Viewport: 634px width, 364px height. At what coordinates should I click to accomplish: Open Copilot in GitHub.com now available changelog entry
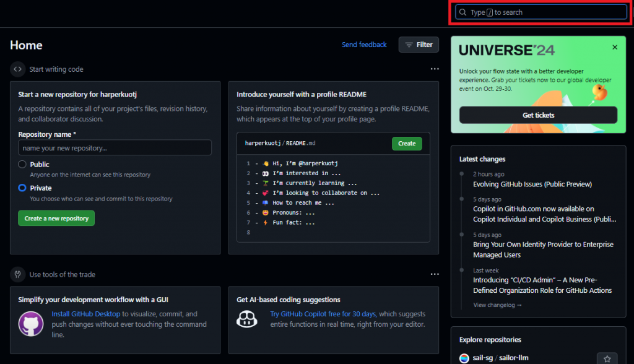[545, 214]
